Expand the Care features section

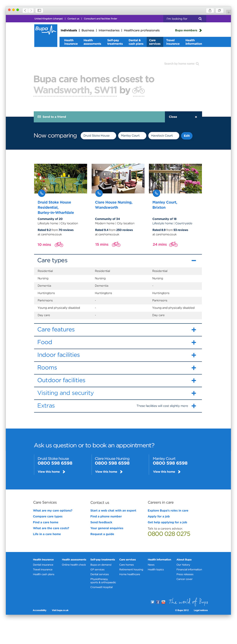(x=194, y=330)
